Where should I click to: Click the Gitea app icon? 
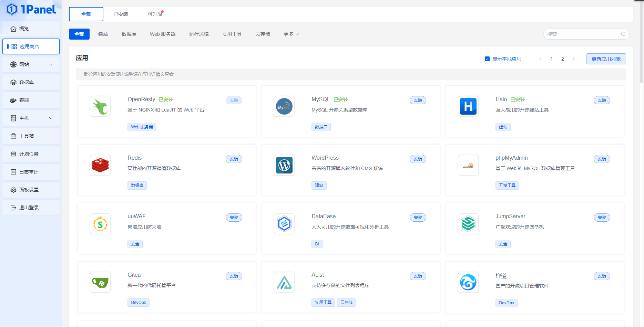click(100, 282)
